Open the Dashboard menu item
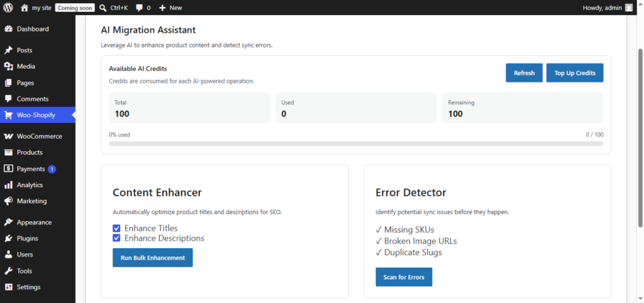Screen dimensions: 644x303 [x=33, y=29]
